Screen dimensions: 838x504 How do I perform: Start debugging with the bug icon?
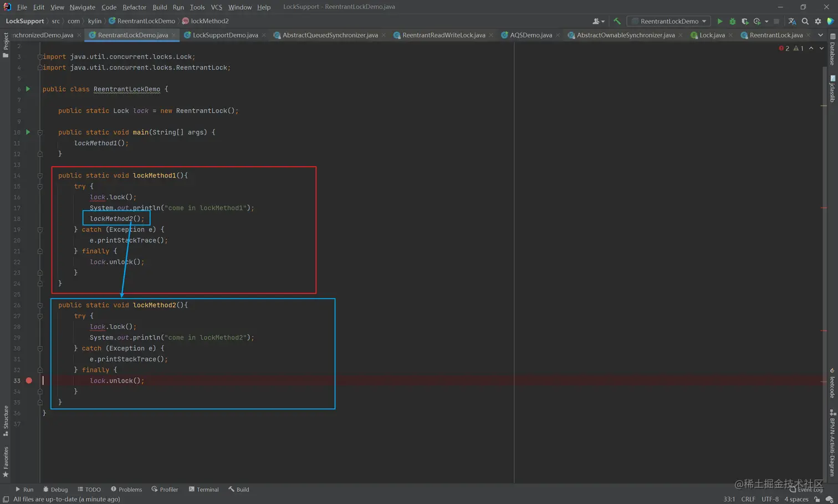point(732,21)
